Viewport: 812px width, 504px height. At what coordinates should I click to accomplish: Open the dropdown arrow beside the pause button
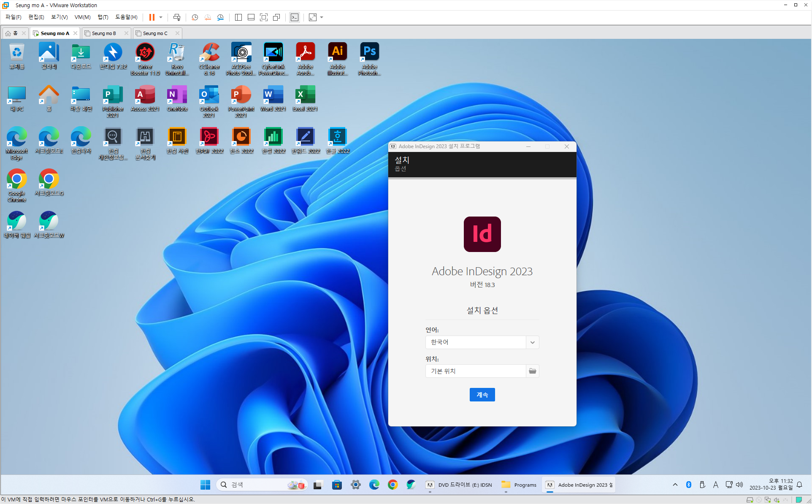(x=161, y=17)
